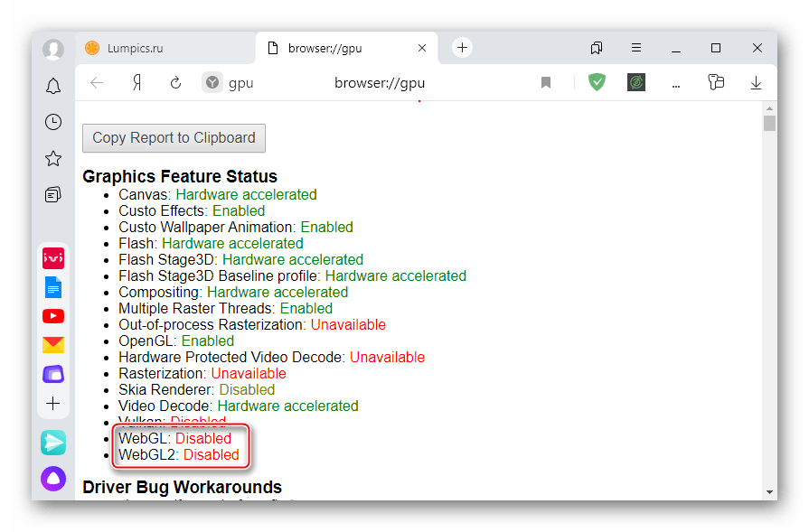Click Custo Effects: Enabled line
The width and height of the screenshot is (809, 532).
pyautogui.click(x=192, y=210)
